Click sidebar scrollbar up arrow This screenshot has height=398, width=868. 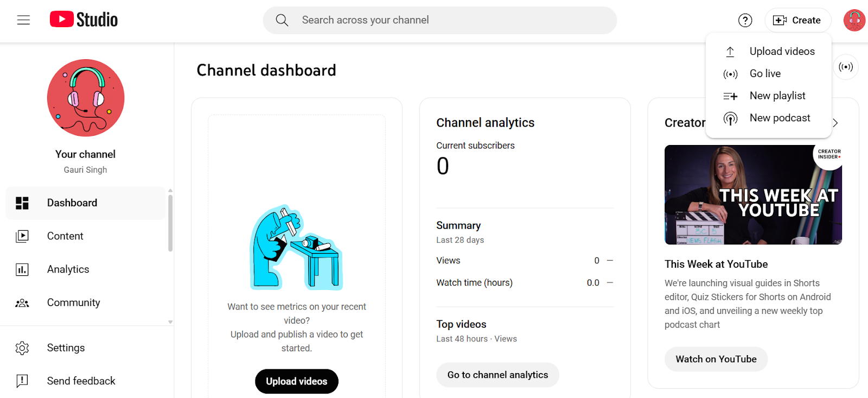(170, 191)
